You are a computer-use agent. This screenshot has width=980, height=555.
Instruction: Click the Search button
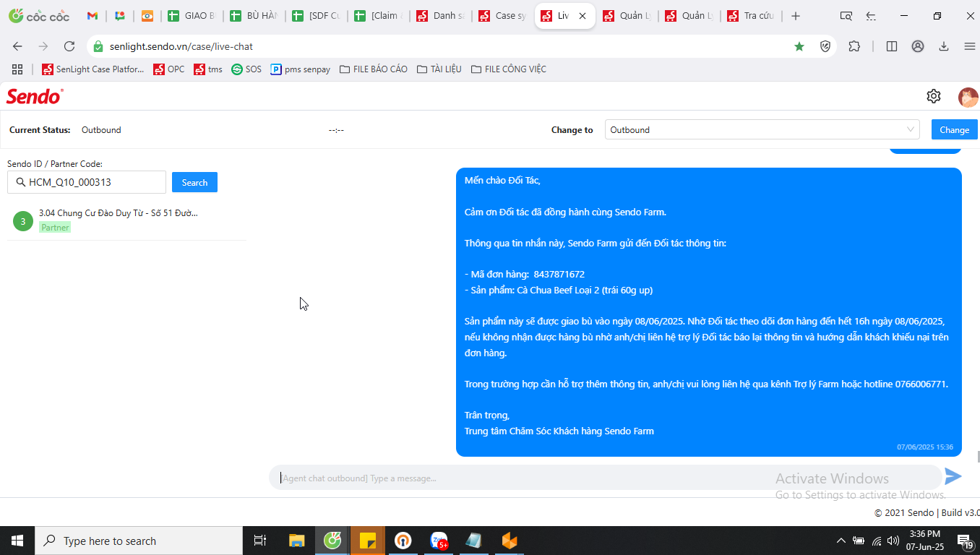[x=194, y=182]
